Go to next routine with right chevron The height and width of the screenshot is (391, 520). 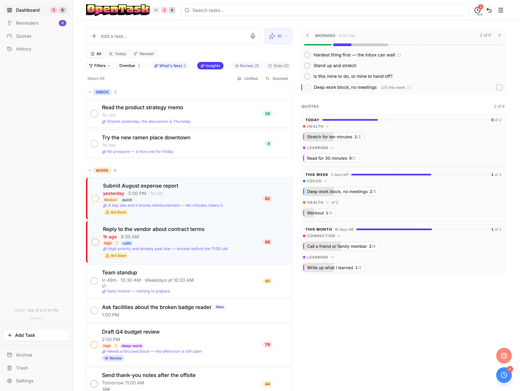tap(499, 35)
